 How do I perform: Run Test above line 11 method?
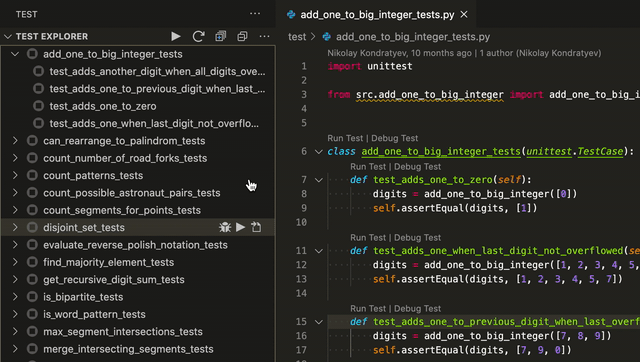pyautogui.click(x=369, y=238)
